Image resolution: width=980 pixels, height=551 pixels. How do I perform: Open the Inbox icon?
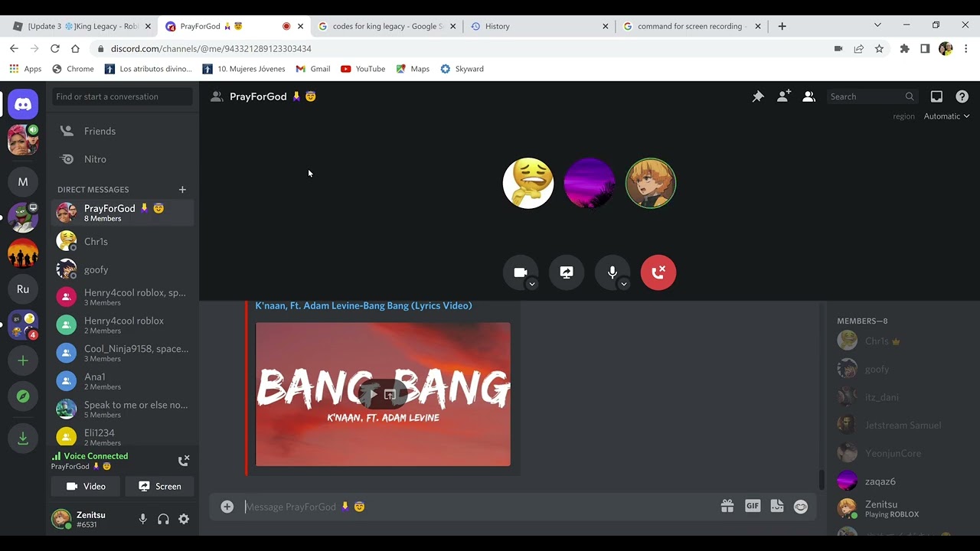point(936,96)
